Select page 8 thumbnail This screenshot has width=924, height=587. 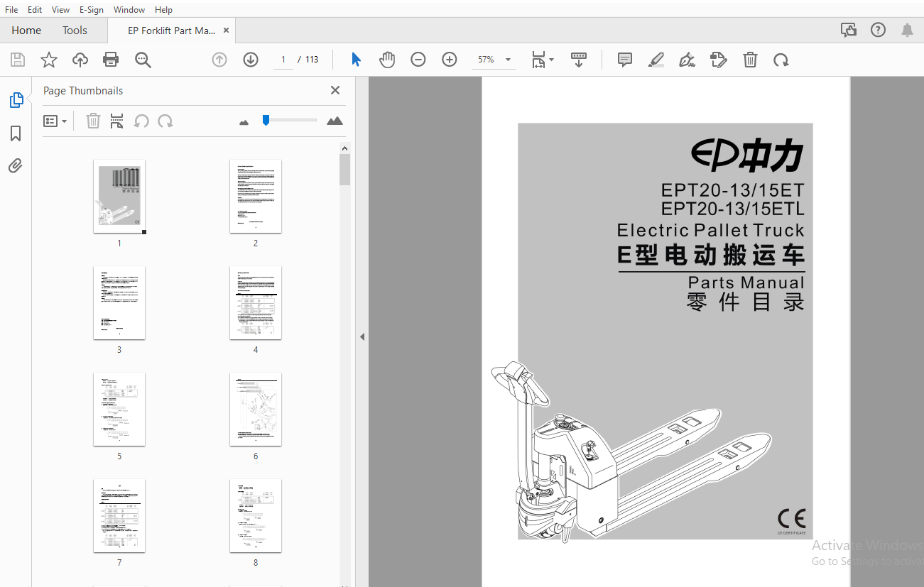(x=256, y=515)
